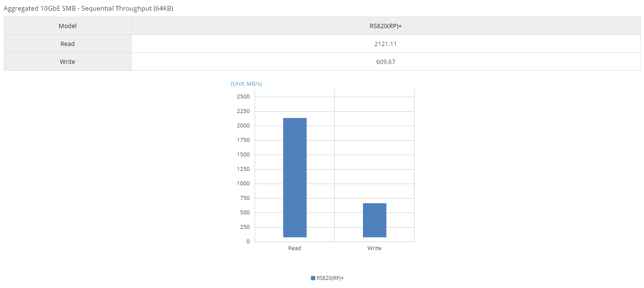The height and width of the screenshot is (288, 644).
Task: Click the 1500 y-axis tick label
Action: [x=243, y=155]
